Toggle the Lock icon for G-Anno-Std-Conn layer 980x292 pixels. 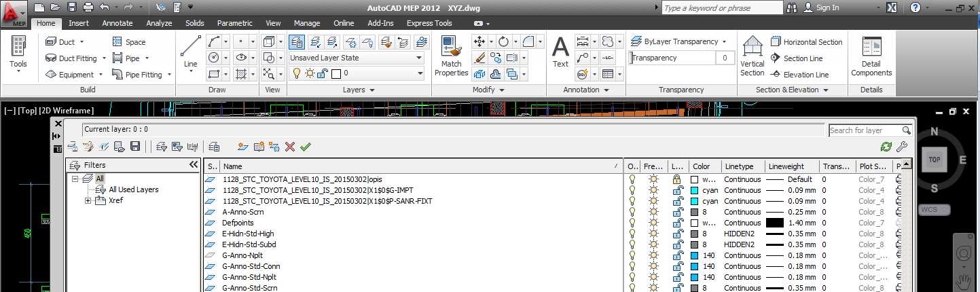(676, 266)
